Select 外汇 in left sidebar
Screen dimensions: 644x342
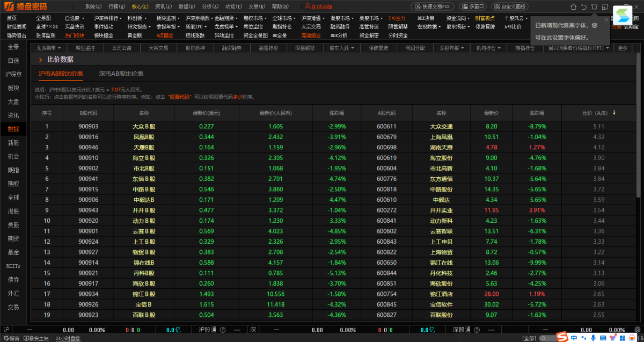13,293
